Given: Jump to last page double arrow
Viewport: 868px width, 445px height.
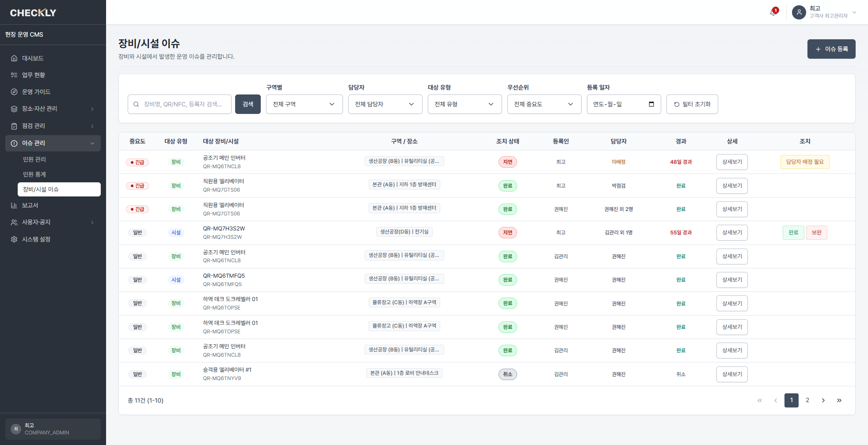Looking at the screenshot, I should (839, 400).
